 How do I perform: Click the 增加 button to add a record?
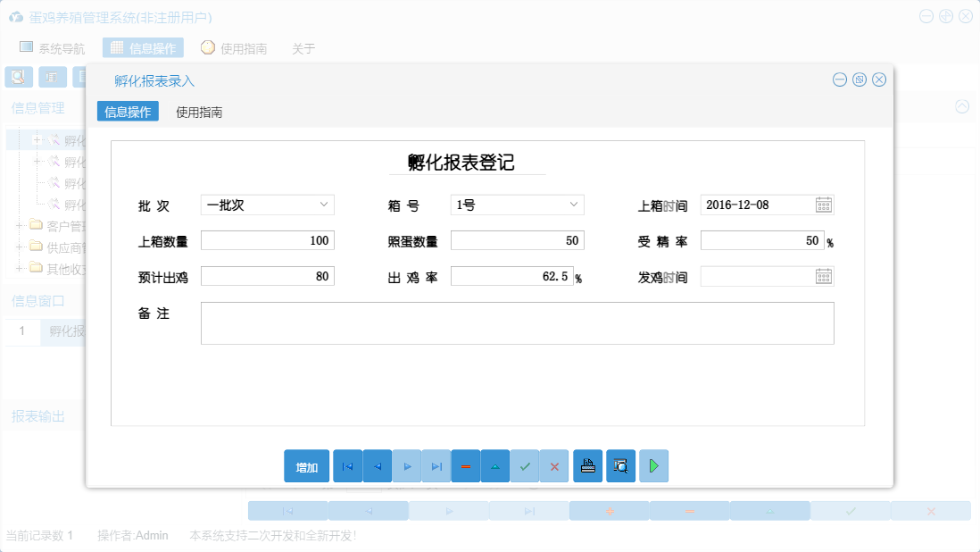(306, 465)
